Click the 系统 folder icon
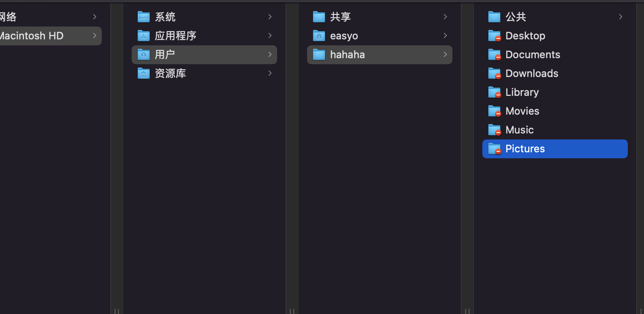Screen dimensions: 644x314 [144, 17]
